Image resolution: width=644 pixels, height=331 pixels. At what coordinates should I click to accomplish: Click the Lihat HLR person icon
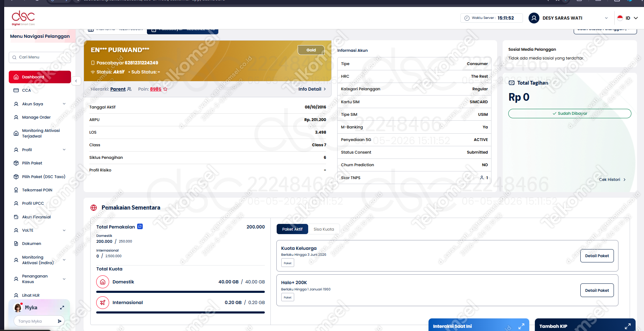16,295
